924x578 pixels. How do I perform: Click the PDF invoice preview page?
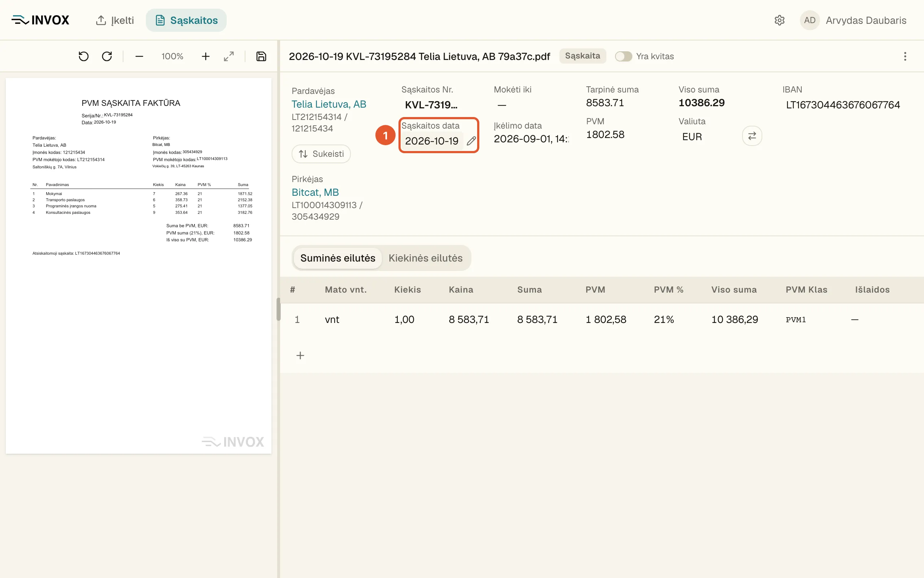[x=139, y=266]
